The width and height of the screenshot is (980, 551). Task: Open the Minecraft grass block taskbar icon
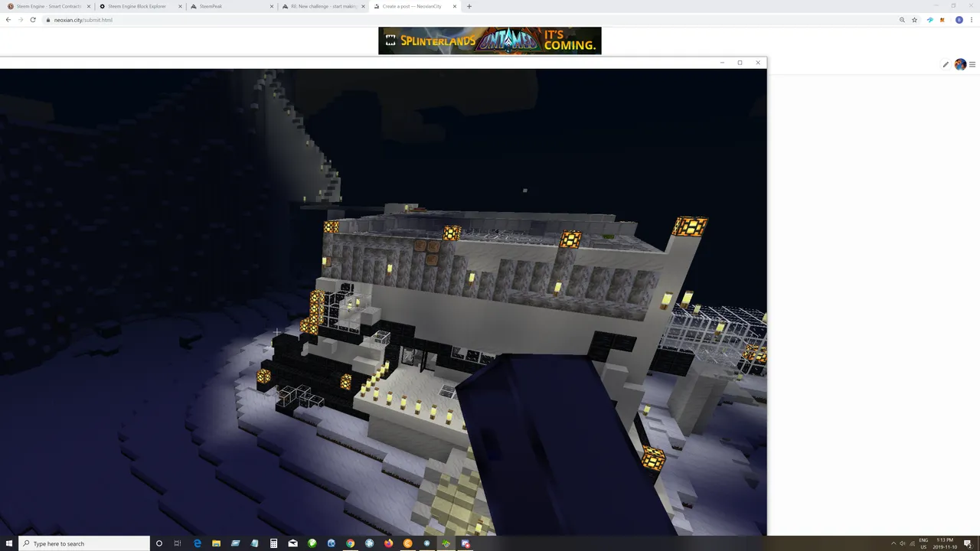446,543
